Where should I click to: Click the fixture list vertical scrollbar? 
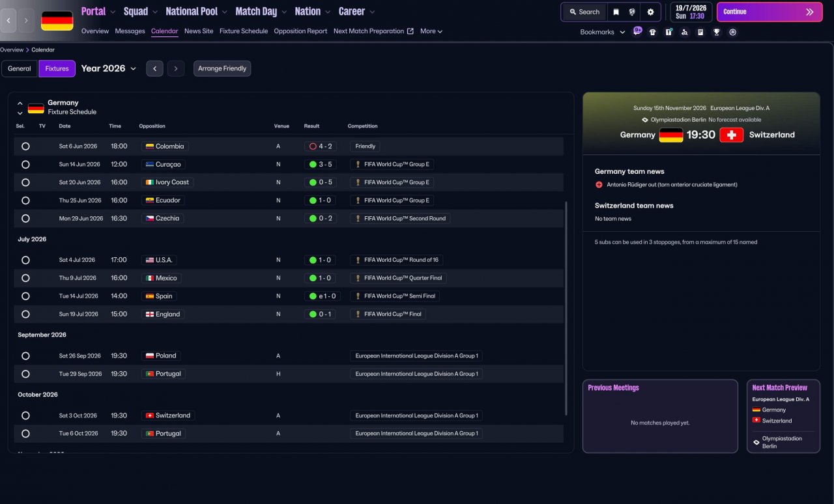(x=566, y=307)
